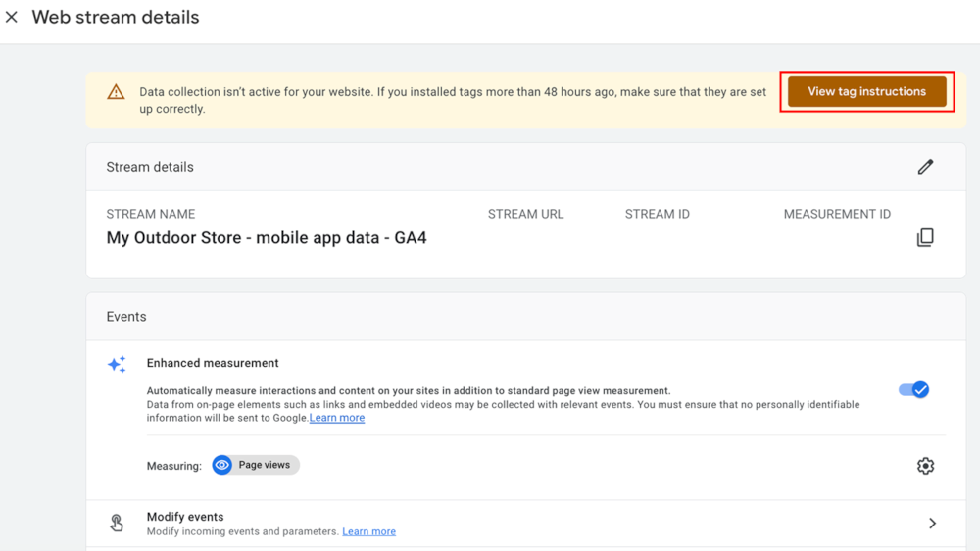980x551 pixels.
Task: Toggle the Enhanced measurement switch
Action: (913, 389)
